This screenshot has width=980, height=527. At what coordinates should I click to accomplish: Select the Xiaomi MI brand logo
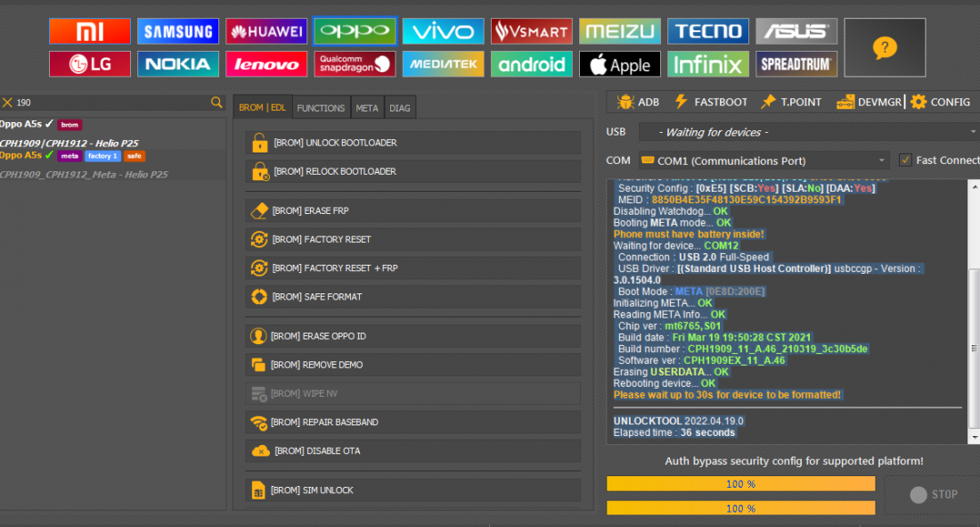(90, 30)
